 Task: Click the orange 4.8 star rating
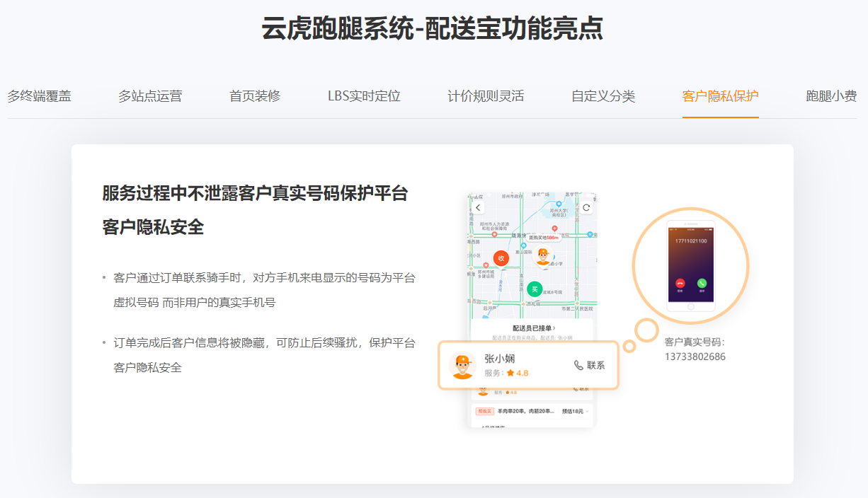[518, 373]
